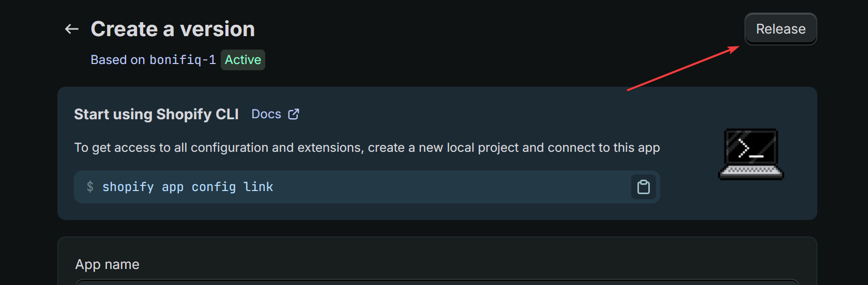Click the 'Start using Shopify CLI' heading
868x285 pixels.
(156, 114)
